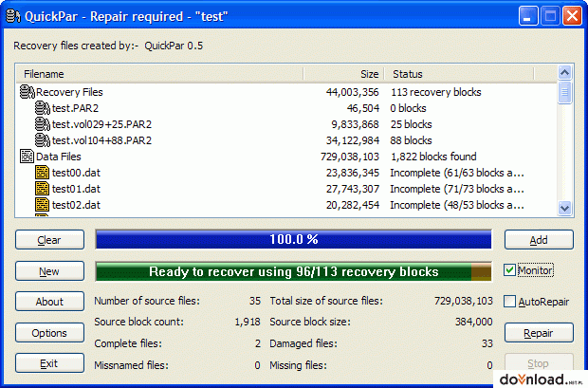Sort by the Size column header
Image resolution: width=588 pixels, height=388 pixels.
pyautogui.click(x=344, y=74)
